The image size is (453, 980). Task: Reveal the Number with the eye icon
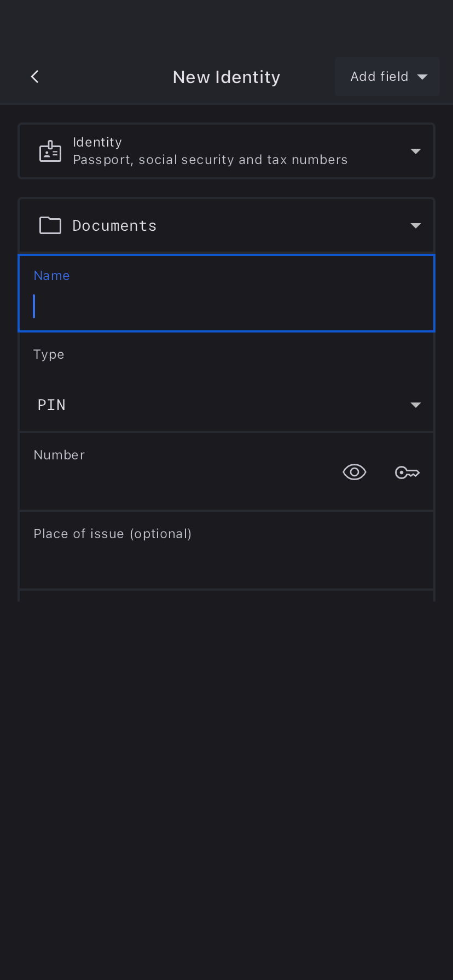pyautogui.click(x=355, y=472)
